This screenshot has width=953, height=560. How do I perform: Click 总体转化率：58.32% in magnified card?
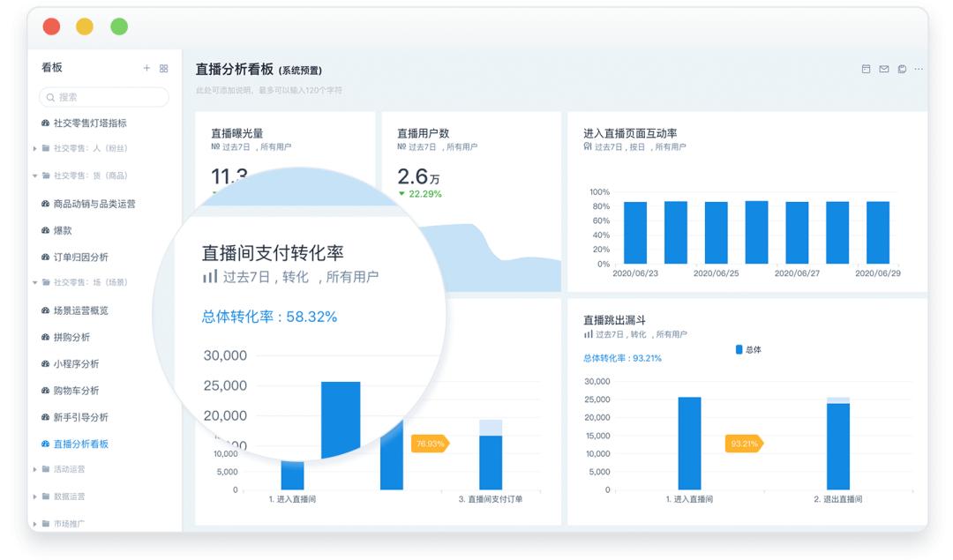click(x=269, y=317)
